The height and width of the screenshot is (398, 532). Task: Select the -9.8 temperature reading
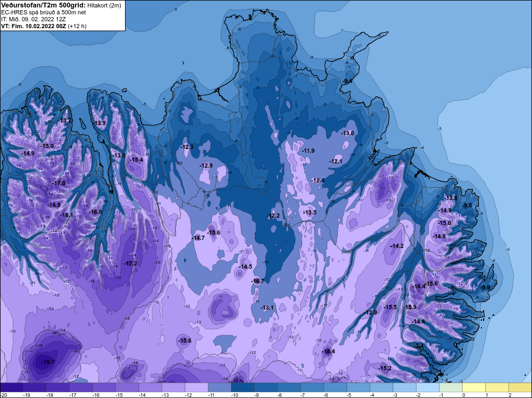pos(467,205)
